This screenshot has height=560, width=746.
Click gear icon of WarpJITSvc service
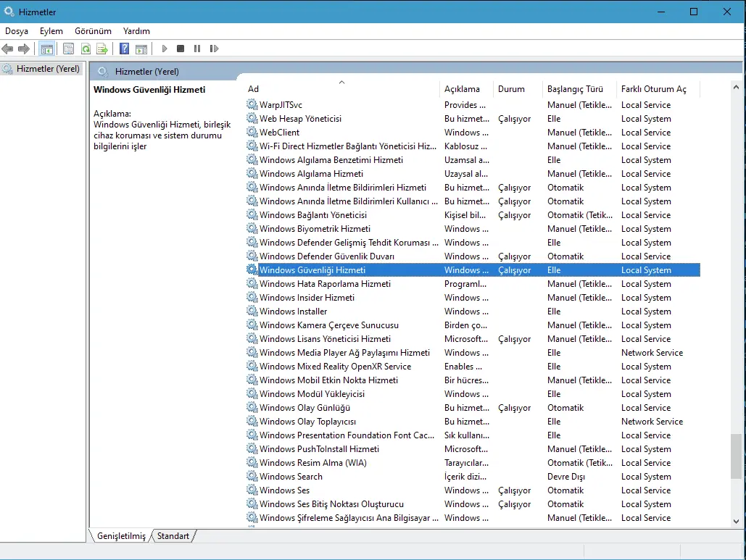pyautogui.click(x=252, y=104)
